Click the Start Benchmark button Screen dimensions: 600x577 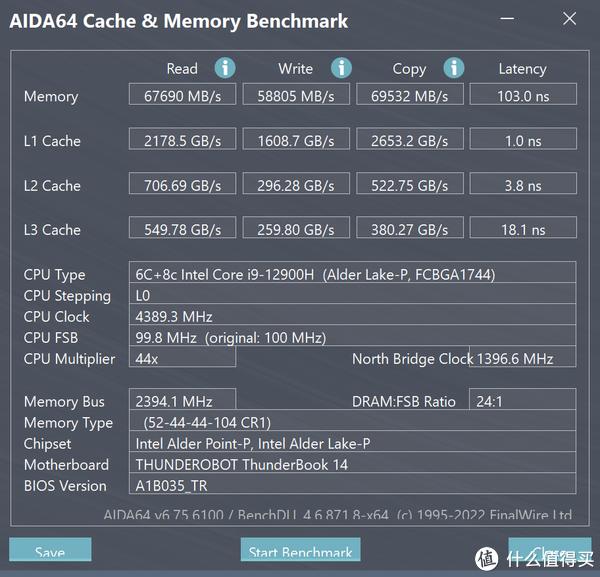point(300,549)
